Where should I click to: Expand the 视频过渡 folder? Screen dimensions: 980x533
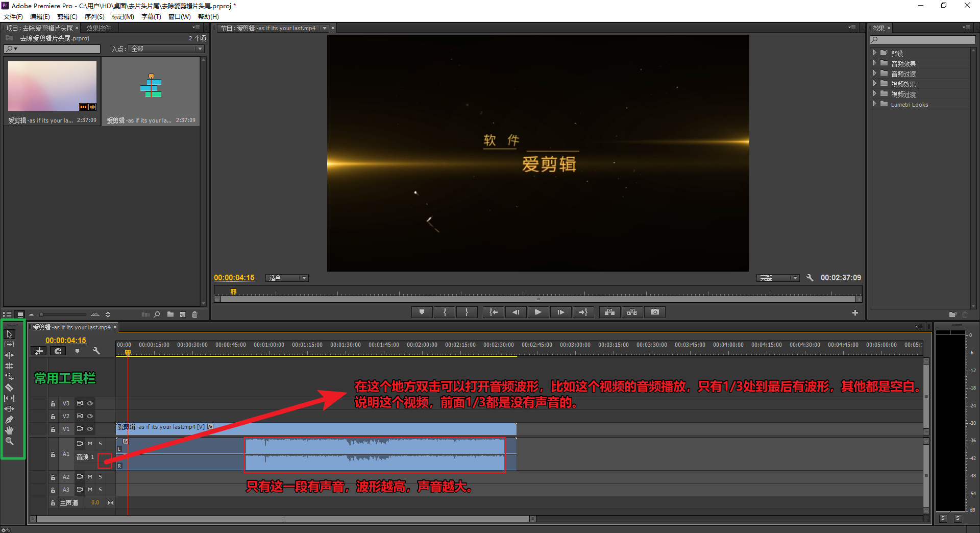click(875, 94)
